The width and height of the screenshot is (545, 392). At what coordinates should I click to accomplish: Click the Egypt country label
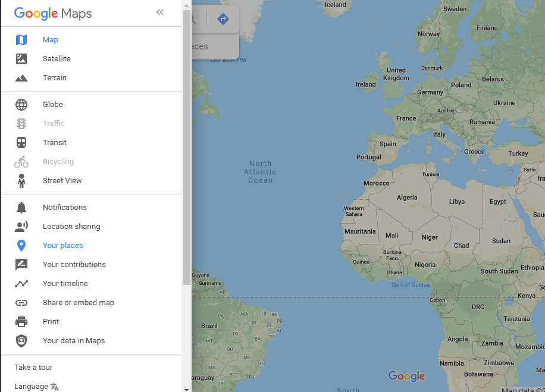(498, 202)
